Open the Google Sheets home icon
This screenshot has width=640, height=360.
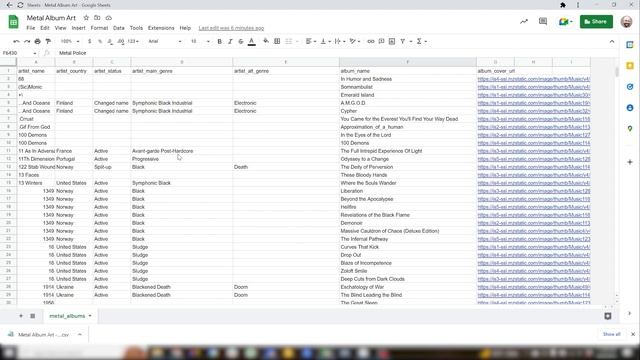pos(13,22)
